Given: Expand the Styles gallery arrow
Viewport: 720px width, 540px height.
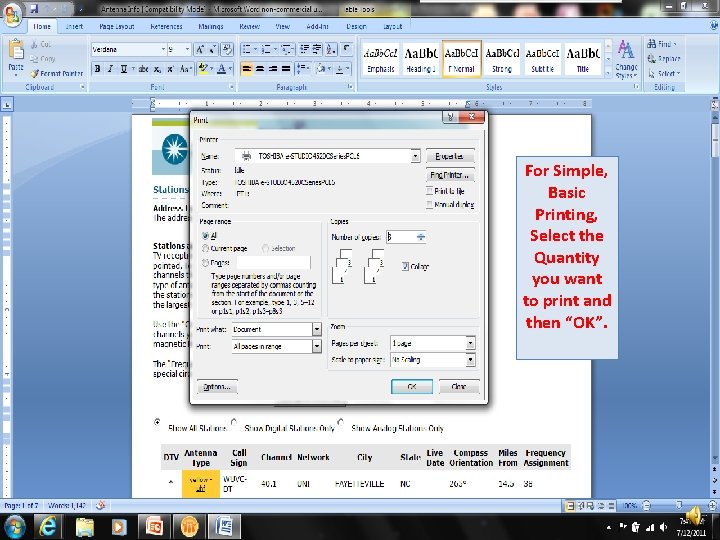Looking at the screenshot, I should pyautogui.click(x=608, y=73).
